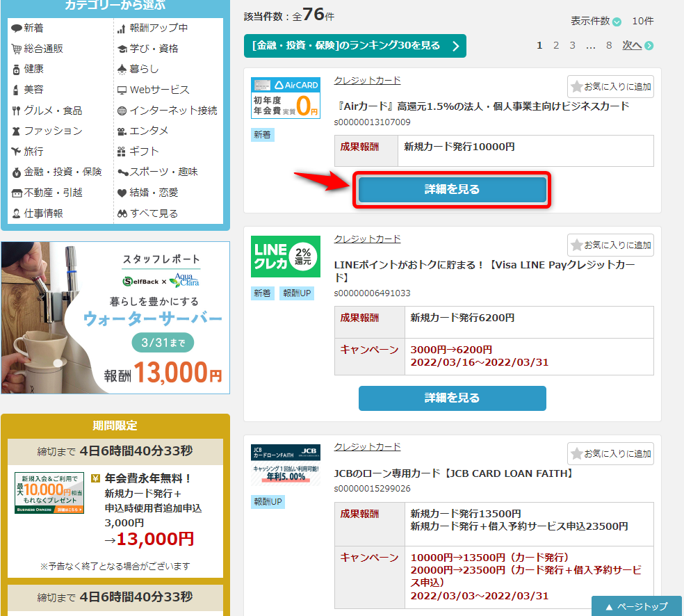Click the 不動産・引越 category icon

(17, 193)
